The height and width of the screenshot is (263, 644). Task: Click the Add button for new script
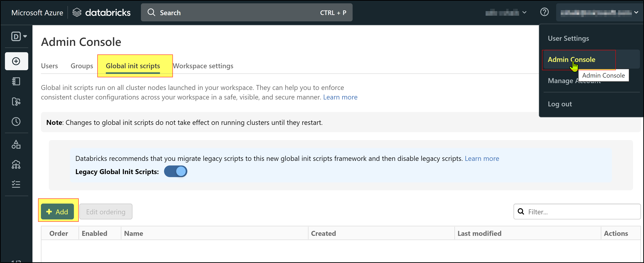click(57, 212)
